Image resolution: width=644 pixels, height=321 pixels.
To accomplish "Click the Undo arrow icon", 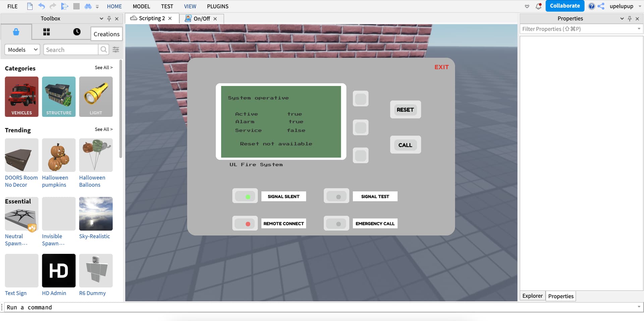I will [41, 6].
